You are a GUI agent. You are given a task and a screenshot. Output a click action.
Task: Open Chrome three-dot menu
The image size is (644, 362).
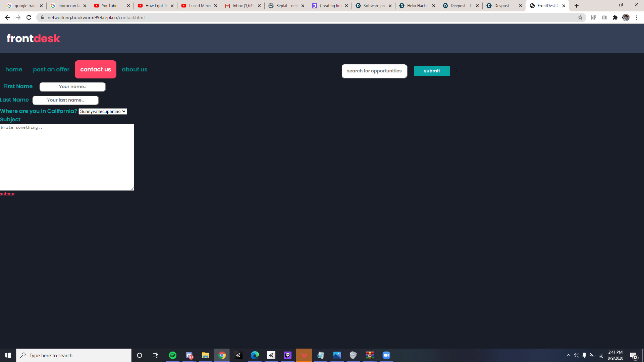(x=637, y=17)
